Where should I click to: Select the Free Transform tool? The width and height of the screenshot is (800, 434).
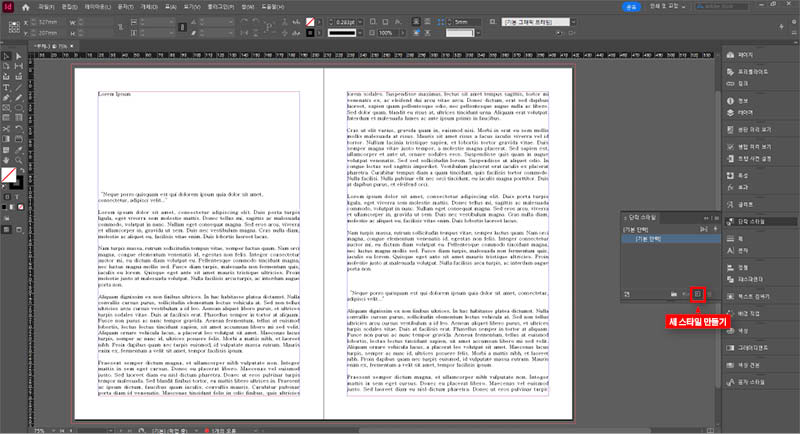pyautogui.click(x=19, y=129)
